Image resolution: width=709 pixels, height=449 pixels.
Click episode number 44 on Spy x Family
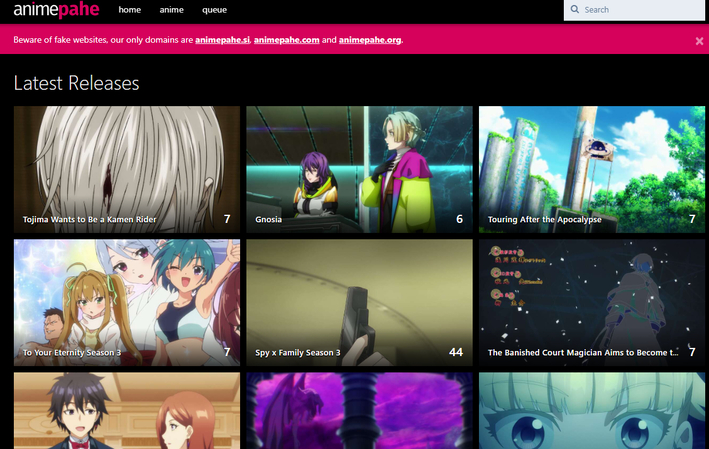(456, 352)
